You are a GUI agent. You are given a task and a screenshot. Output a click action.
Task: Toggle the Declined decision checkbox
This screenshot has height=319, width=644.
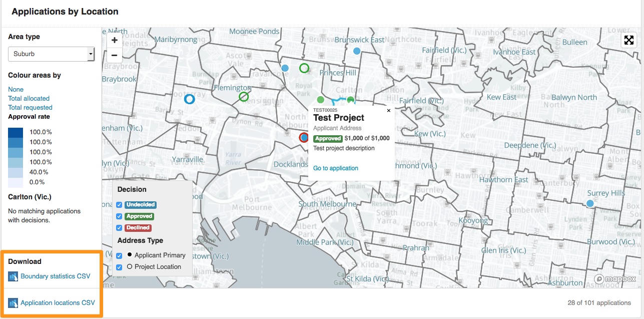click(119, 228)
